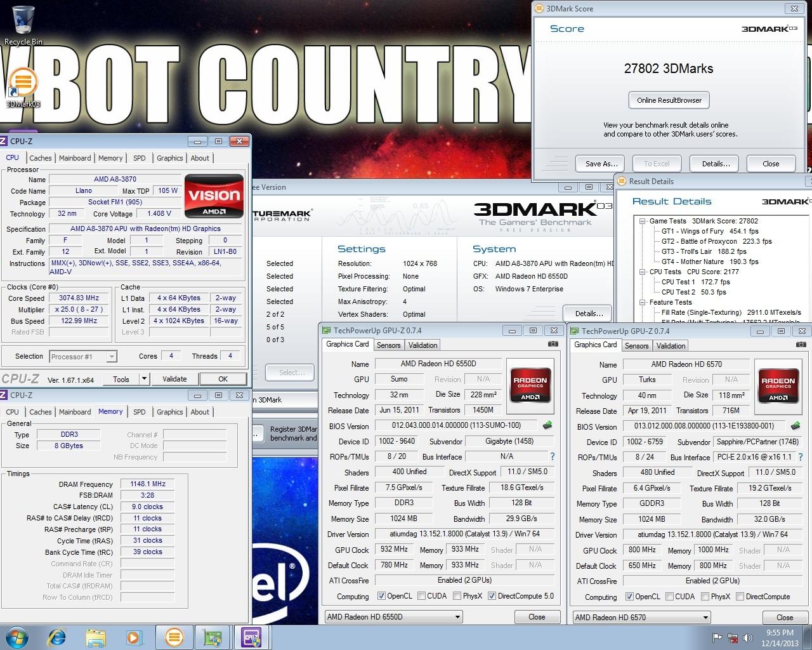Click Validate button in CPU-Z
Image resolution: width=812 pixels, height=650 pixels.
pos(174,379)
